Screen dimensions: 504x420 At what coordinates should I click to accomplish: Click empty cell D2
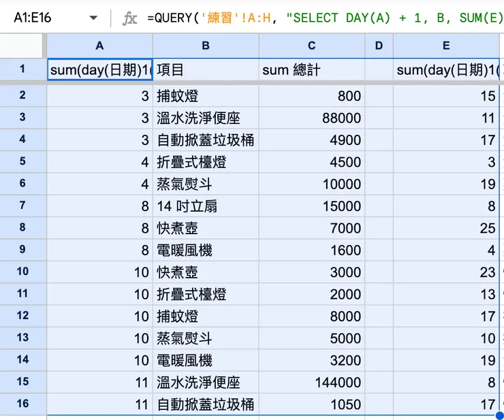tap(379, 96)
